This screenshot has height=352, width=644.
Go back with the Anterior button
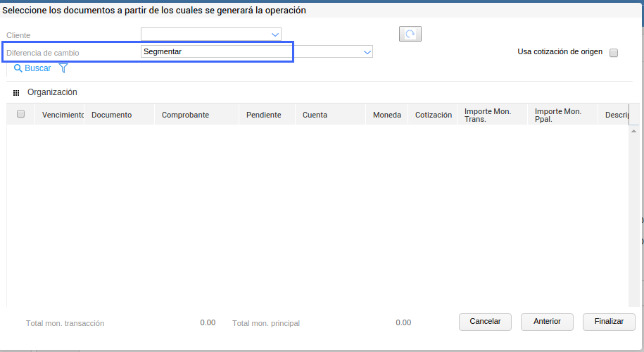pyautogui.click(x=547, y=322)
